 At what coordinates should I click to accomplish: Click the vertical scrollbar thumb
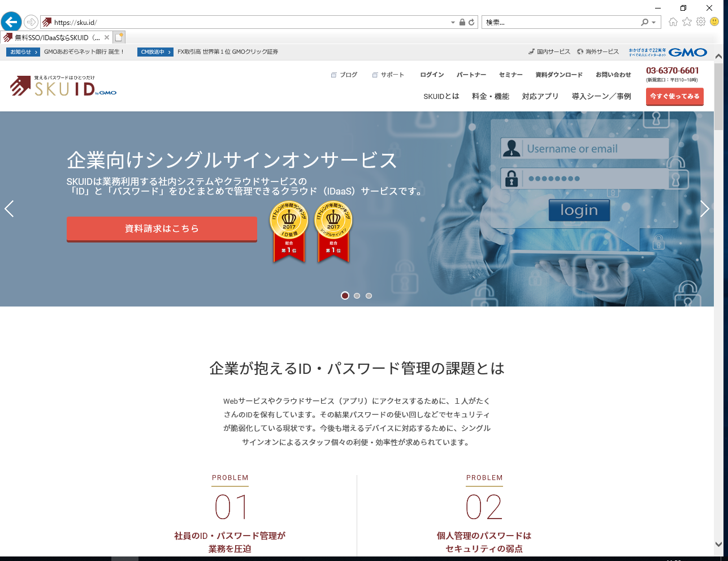point(718,96)
